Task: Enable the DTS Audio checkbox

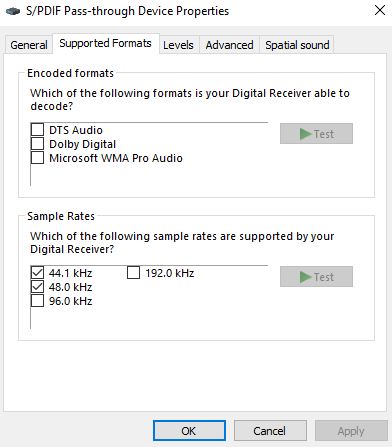Action: [x=37, y=129]
